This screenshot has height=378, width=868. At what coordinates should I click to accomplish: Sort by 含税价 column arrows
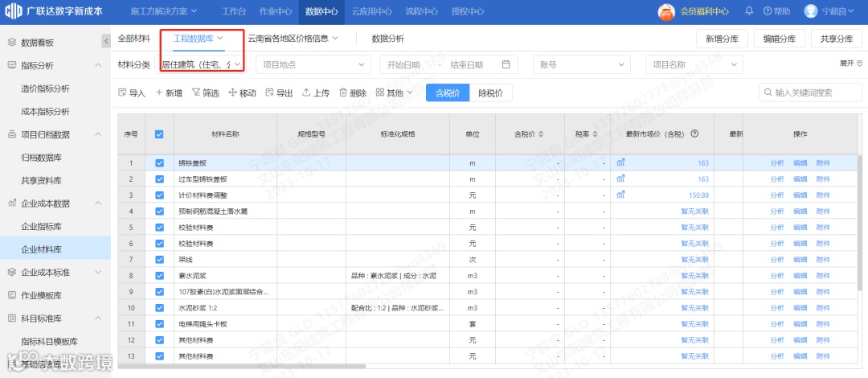[541, 134]
